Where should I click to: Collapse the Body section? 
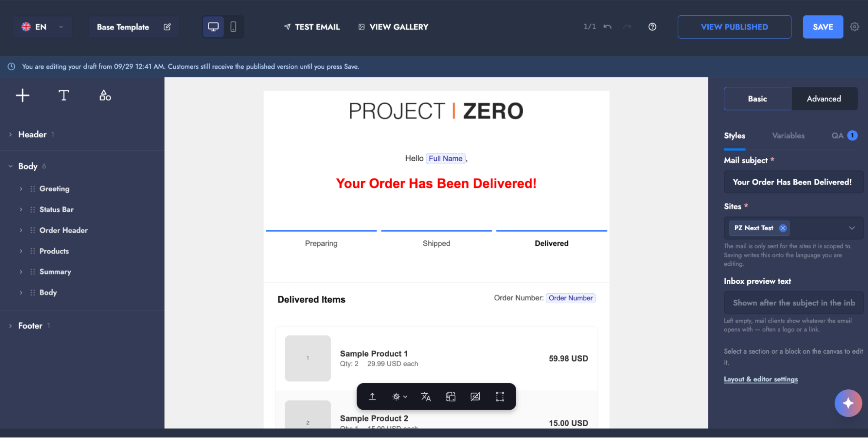pos(10,166)
